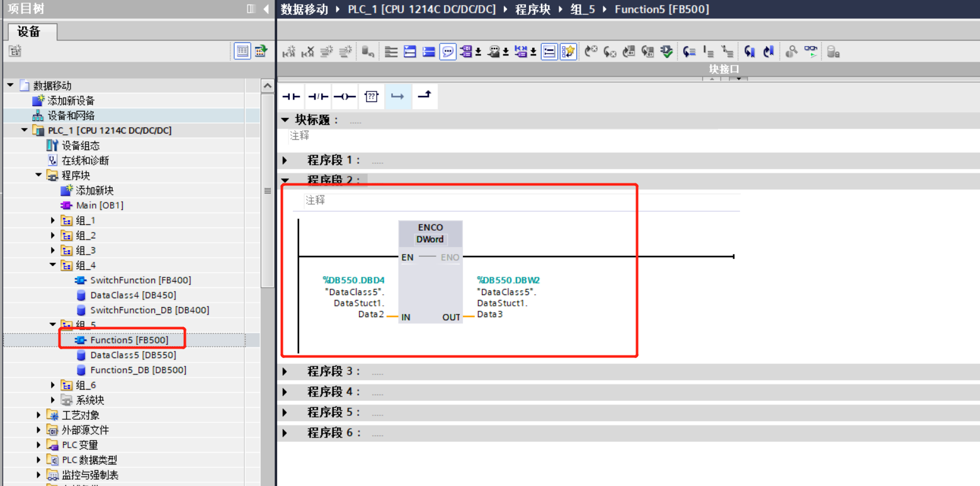Collapse the 块标题 section
The image size is (980, 486).
[x=285, y=120]
